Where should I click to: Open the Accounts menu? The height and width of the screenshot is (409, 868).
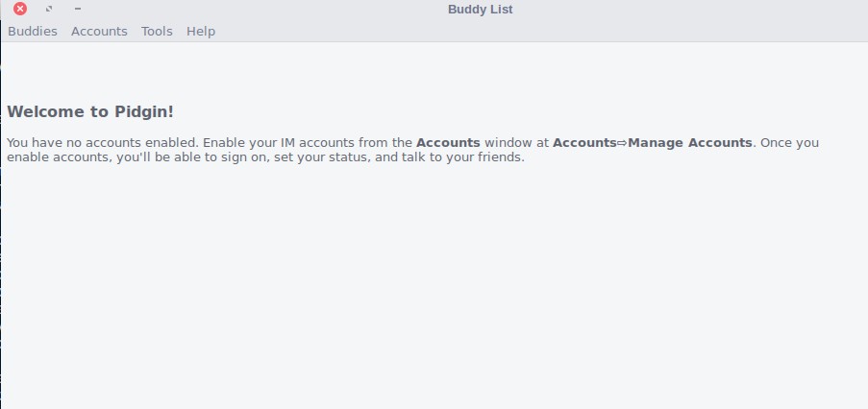coord(99,32)
